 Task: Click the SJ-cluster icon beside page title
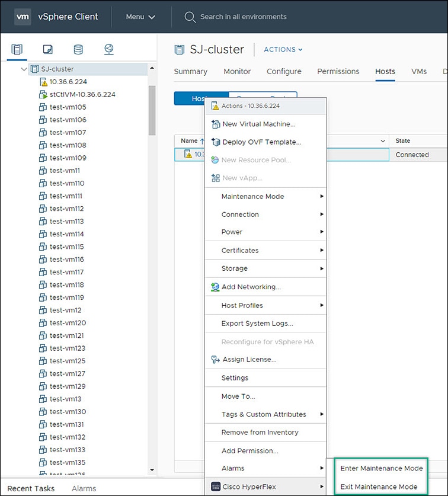[180, 50]
